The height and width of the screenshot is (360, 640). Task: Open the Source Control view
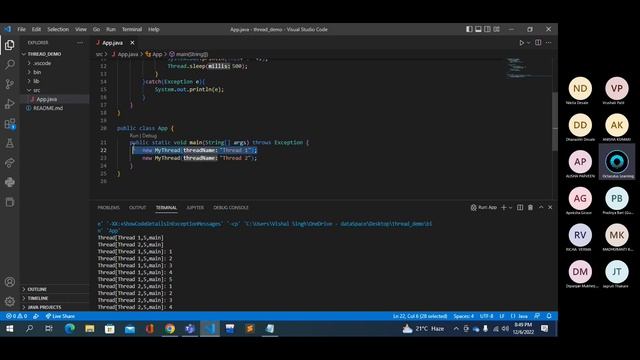[x=10, y=84]
